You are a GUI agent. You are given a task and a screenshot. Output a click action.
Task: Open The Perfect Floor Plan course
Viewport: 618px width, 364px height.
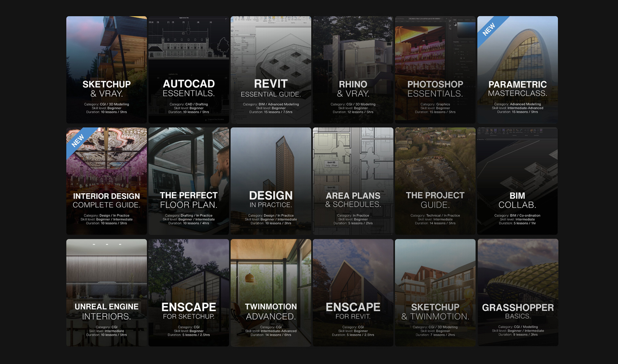tap(188, 181)
